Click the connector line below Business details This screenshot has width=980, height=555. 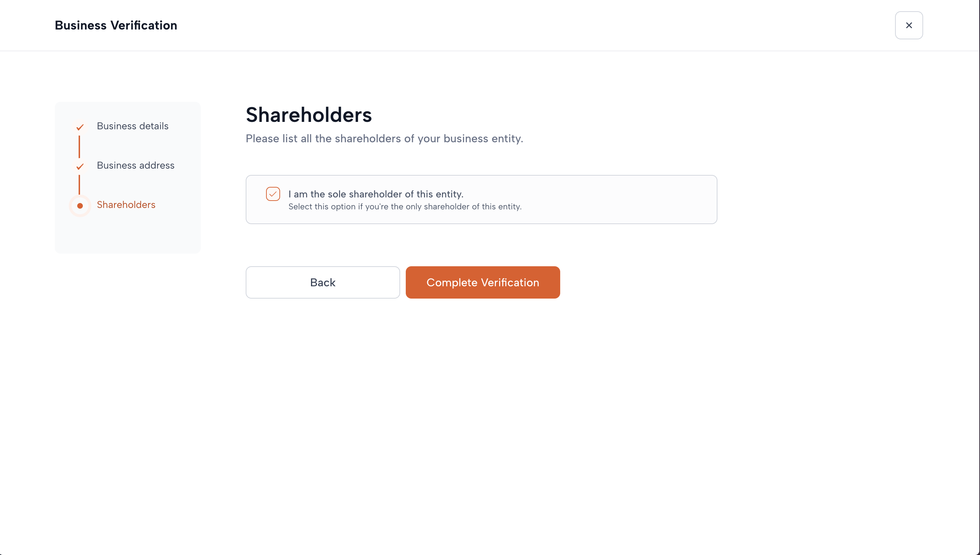point(79,147)
